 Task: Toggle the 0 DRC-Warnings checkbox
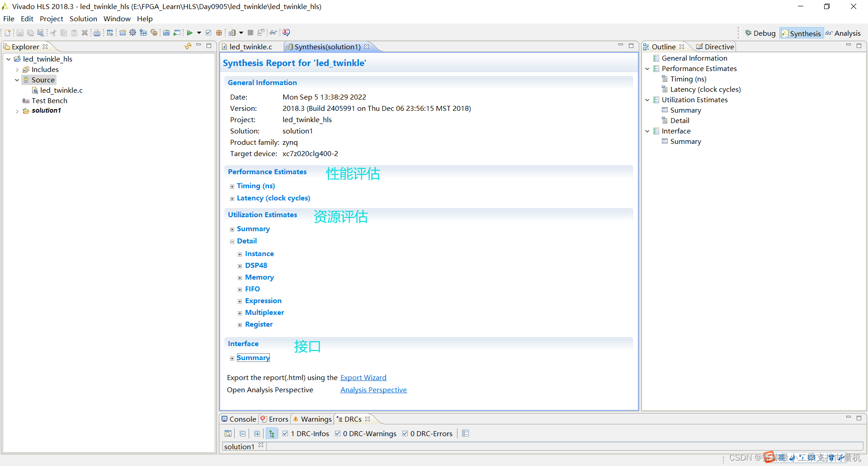[x=338, y=433]
